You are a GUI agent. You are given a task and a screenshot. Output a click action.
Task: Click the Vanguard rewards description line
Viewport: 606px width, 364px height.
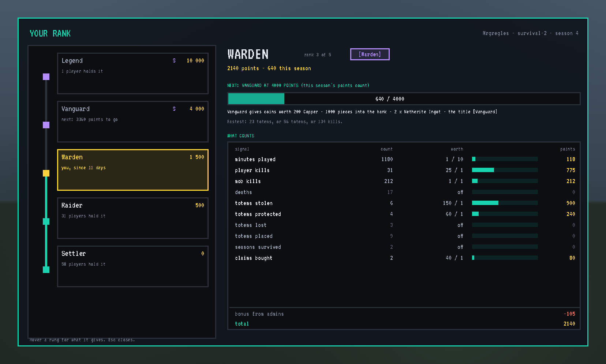coord(362,112)
